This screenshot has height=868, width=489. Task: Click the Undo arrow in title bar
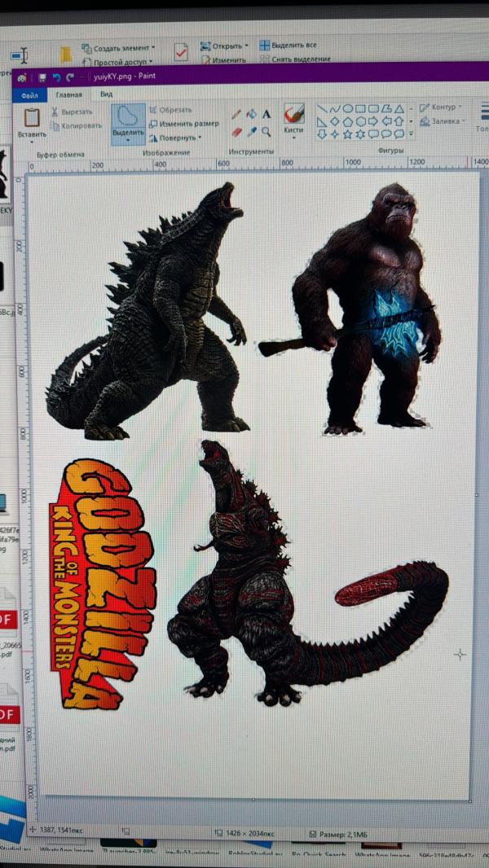56,77
